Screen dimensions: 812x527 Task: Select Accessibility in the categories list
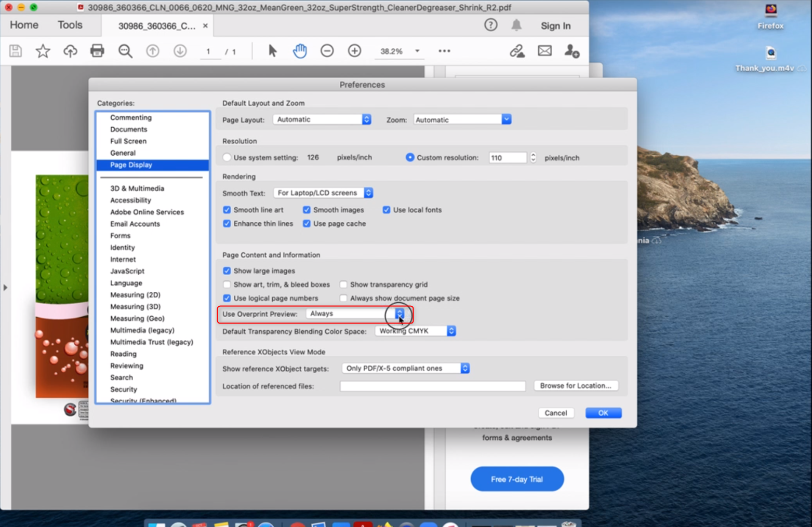pos(130,200)
